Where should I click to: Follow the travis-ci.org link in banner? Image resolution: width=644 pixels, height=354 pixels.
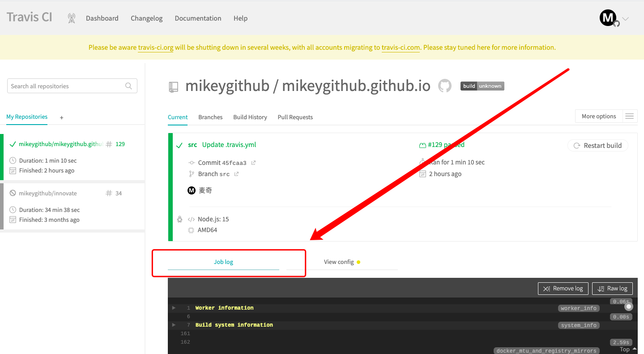pyautogui.click(x=156, y=47)
